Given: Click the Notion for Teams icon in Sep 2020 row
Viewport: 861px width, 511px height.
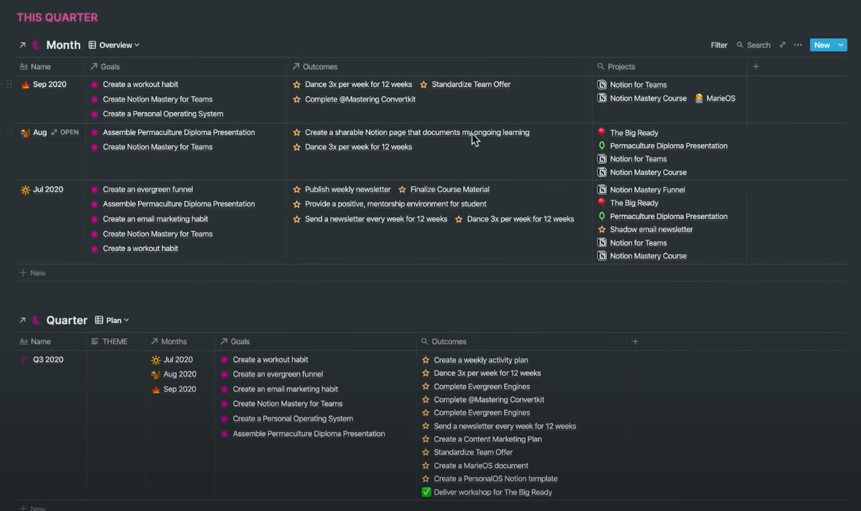Looking at the screenshot, I should point(602,85).
